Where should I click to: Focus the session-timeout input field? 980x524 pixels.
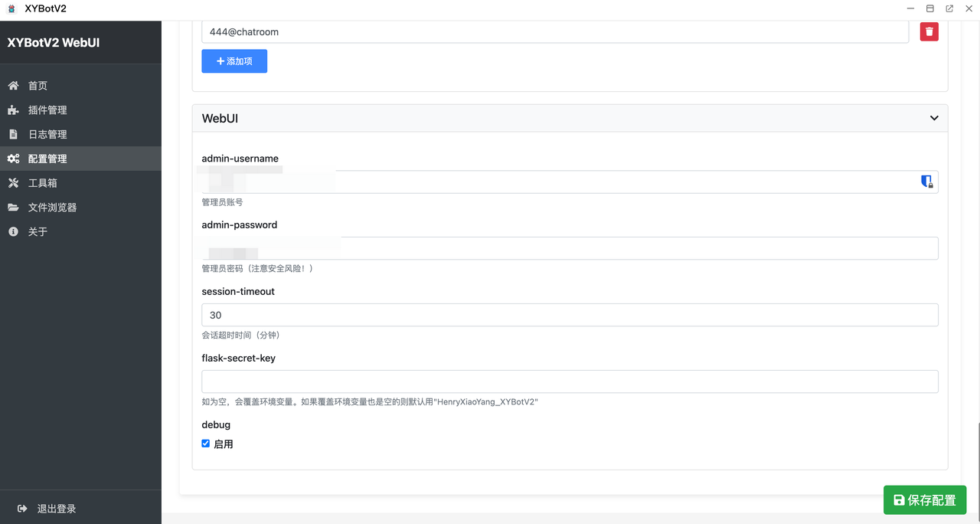click(569, 315)
